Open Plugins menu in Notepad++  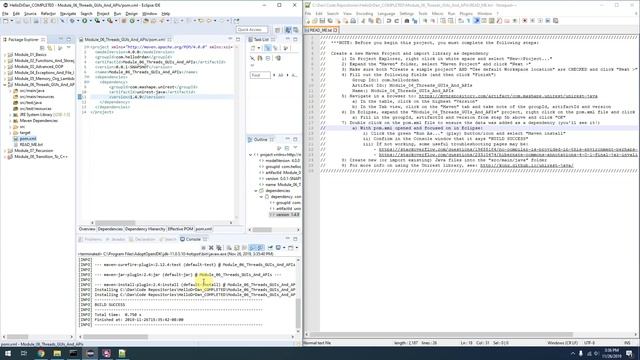point(466,13)
